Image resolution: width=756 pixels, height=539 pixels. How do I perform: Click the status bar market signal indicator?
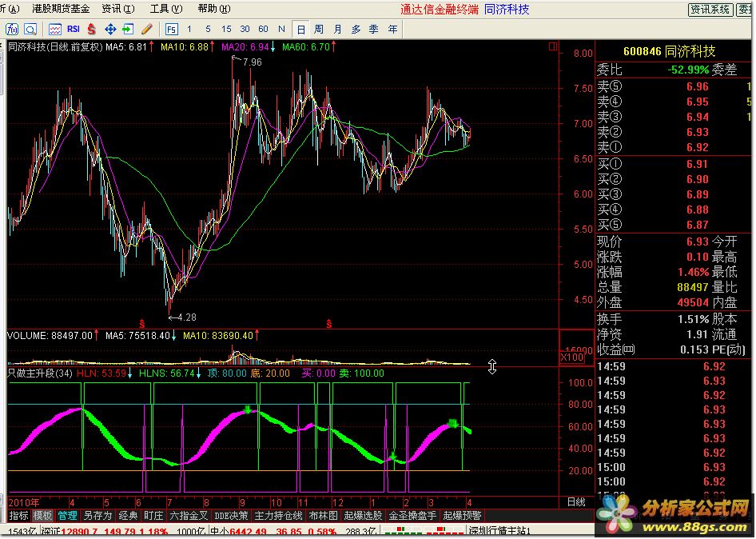[x=423, y=532]
